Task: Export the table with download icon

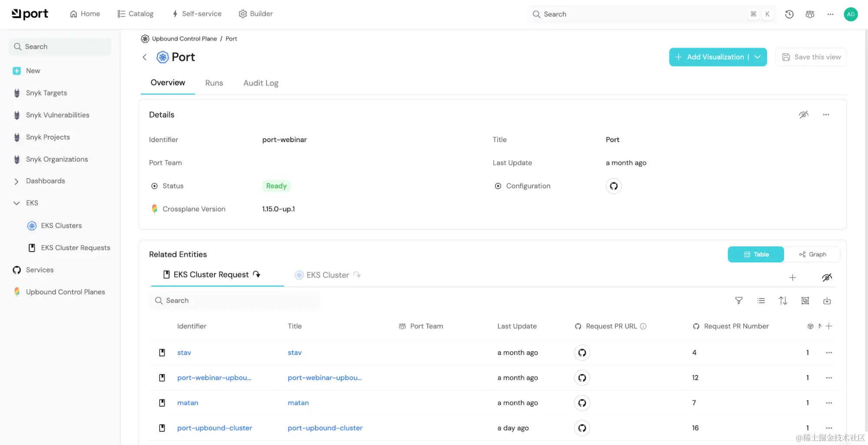Action: tap(827, 300)
